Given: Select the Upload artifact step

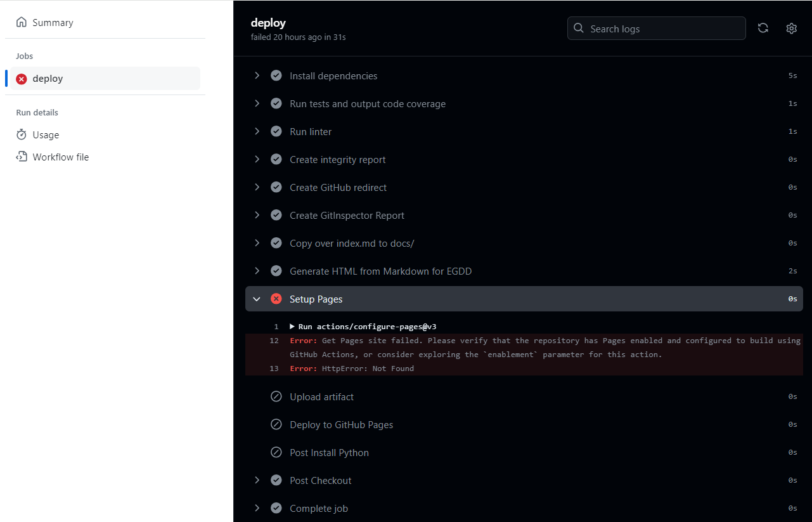Looking at the screenshot, I should (x=524, y=396).
